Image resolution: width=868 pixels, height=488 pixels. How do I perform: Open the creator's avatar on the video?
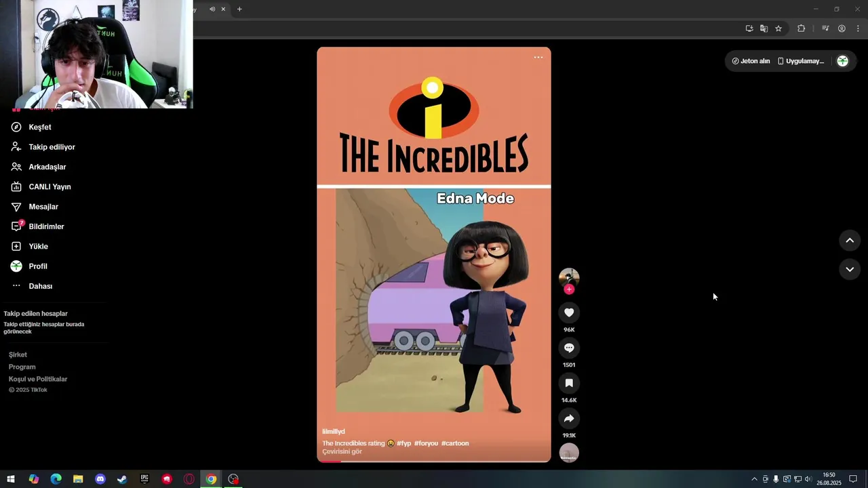tap(569, 277)
